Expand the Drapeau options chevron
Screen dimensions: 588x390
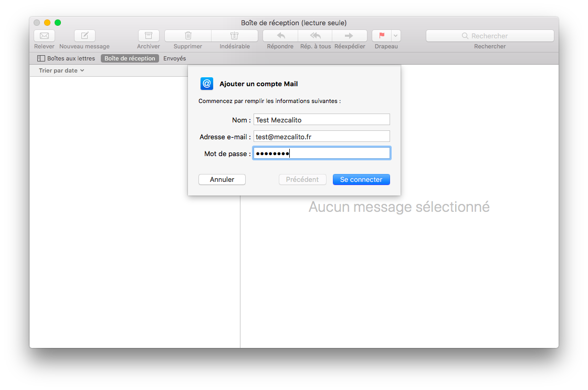(x=395, y=36)
